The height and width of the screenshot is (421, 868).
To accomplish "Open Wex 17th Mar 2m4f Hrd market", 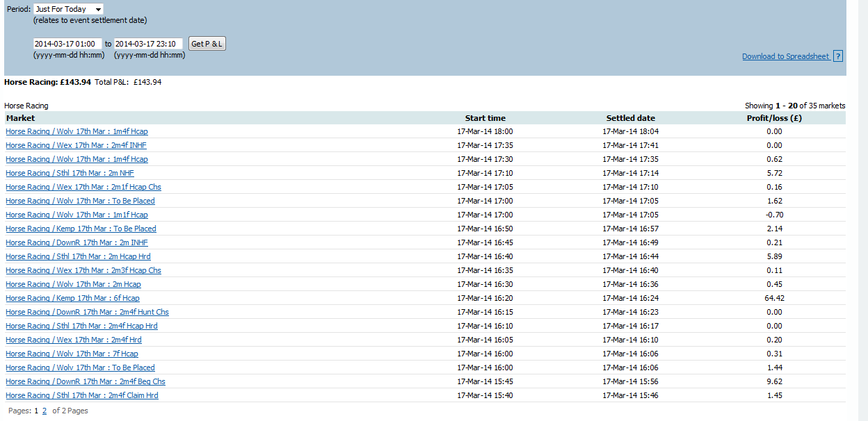I will coord(74,340).
